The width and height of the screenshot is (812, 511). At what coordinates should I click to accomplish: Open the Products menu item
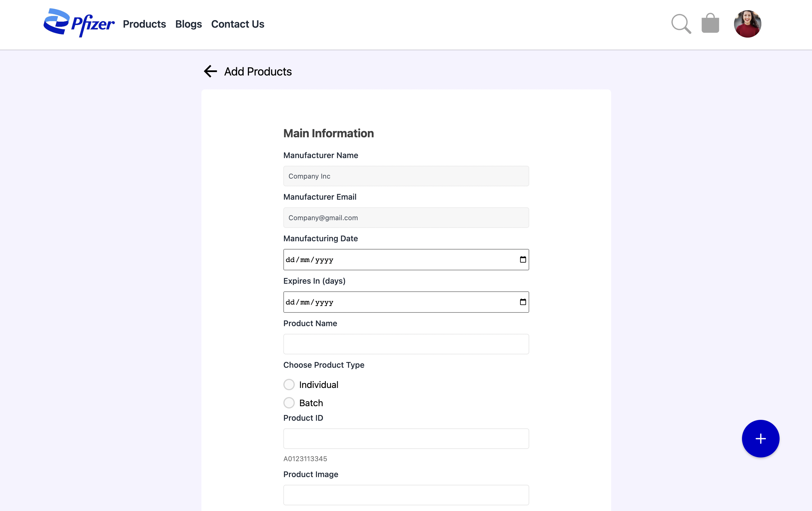(144, 24)
